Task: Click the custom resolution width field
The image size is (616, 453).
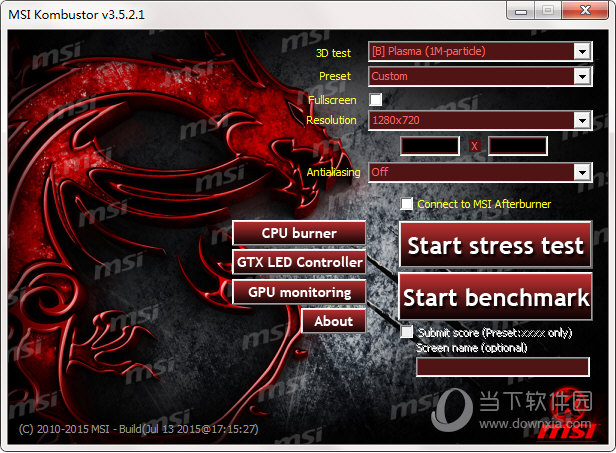Action: tap(430, 146)
